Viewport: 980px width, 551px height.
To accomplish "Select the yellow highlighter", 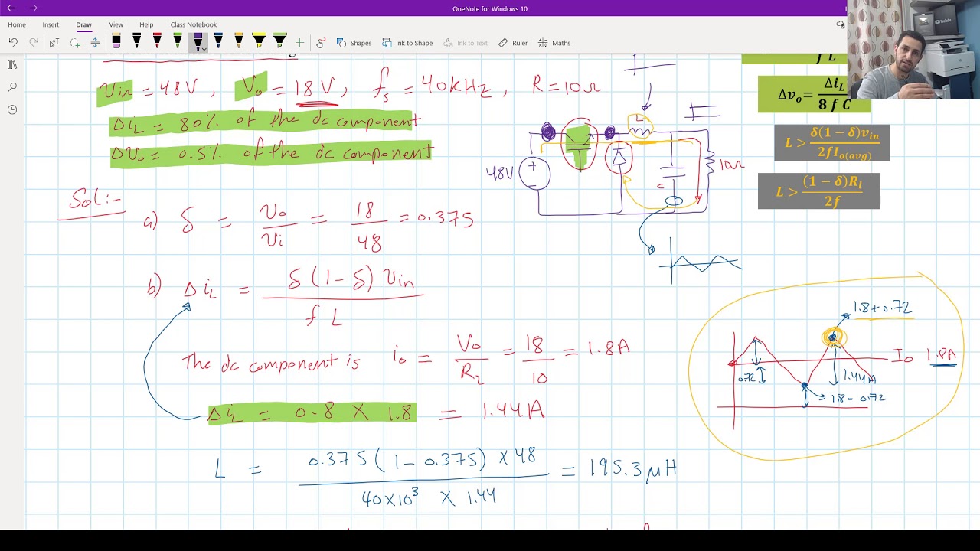I will (x=259, y=42).
